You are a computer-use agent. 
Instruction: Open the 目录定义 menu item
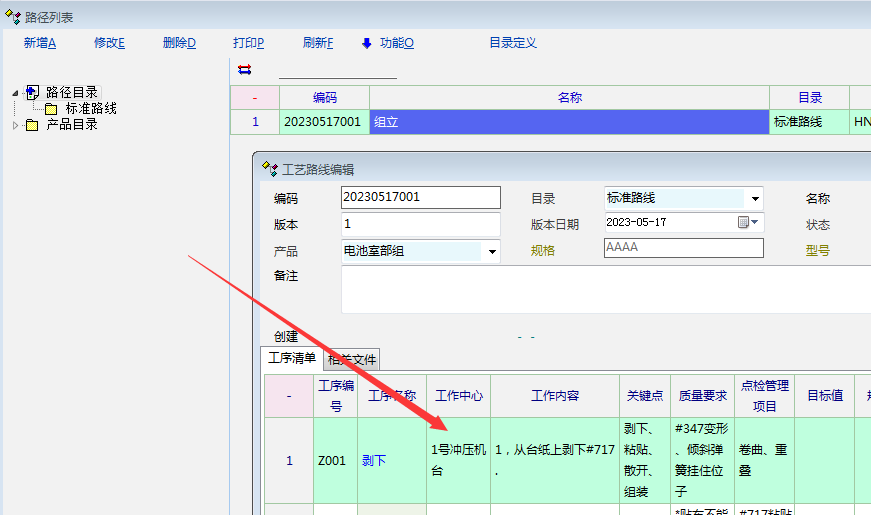[x=513, y=43]
